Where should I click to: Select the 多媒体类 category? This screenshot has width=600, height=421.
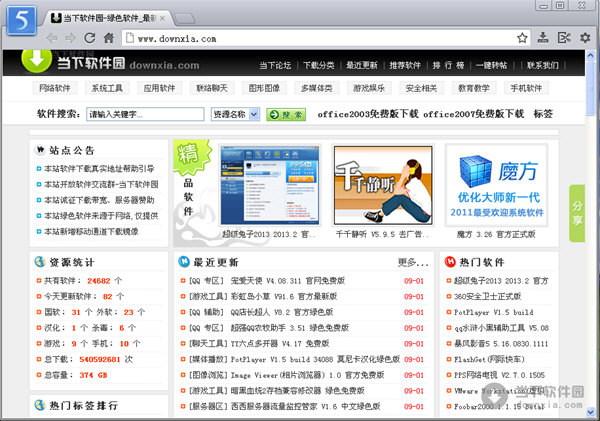317,88
